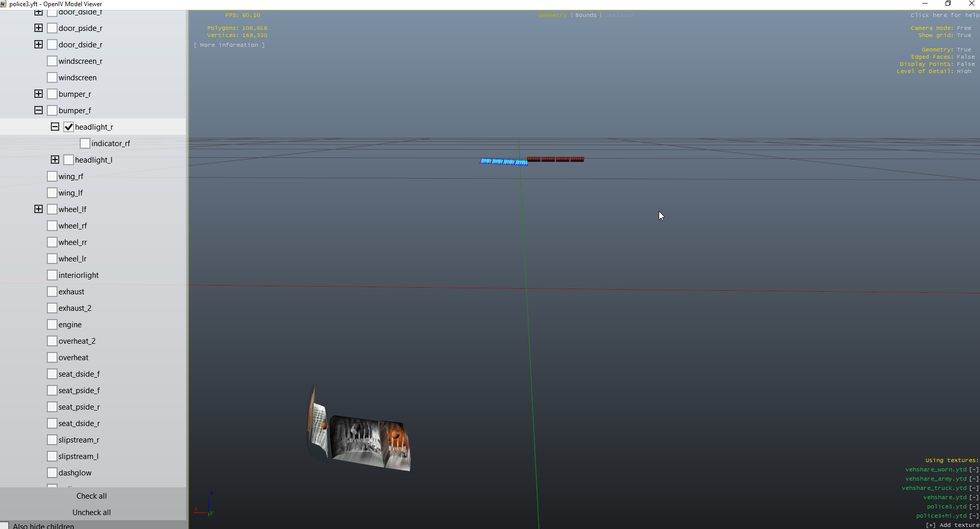Remove the vehshare.ytd texture
The height and width of the screenshot is (529, 980).
pyautogui.click(x=974, y=498)
